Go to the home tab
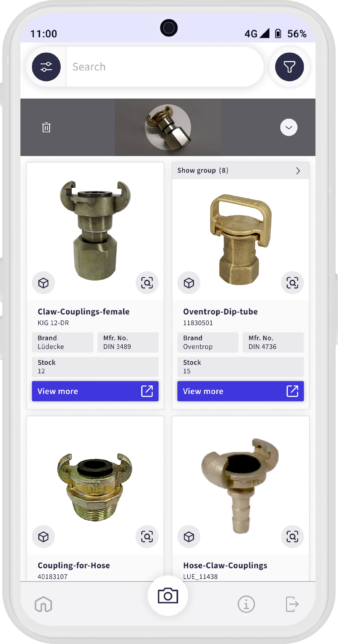Screen dimensions: 338x644 [43, 604]
